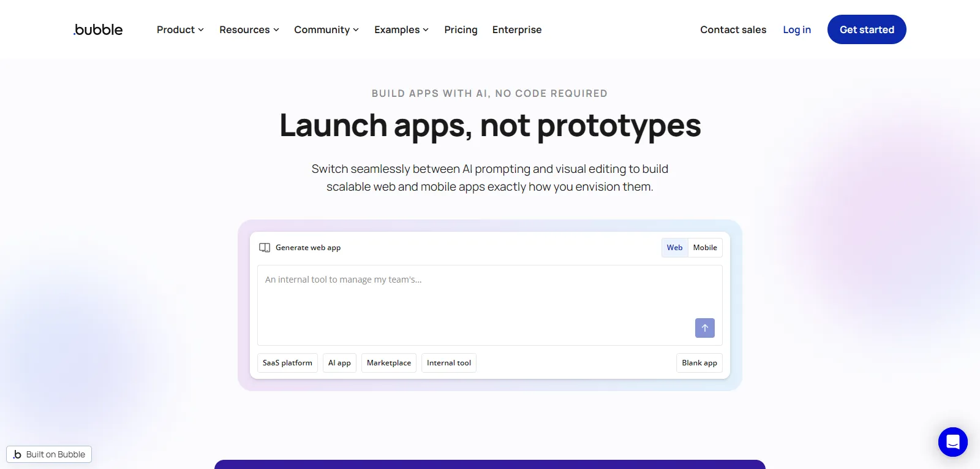Open the Pricing page

point(461,29)
